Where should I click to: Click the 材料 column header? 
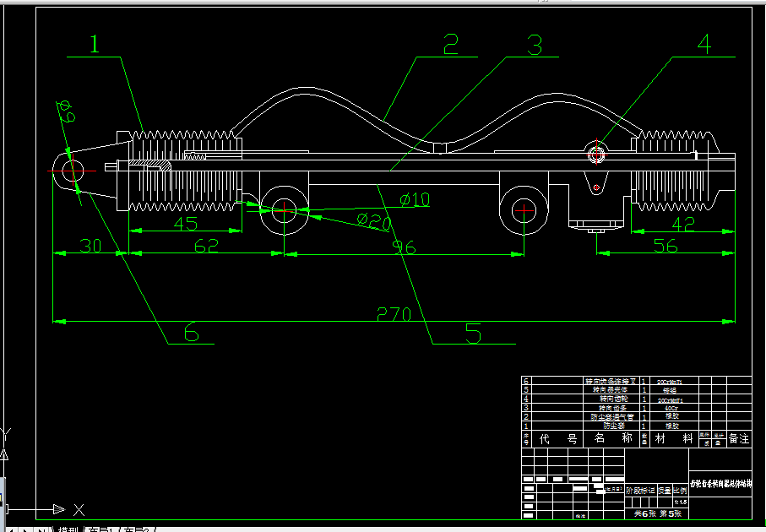674,438
